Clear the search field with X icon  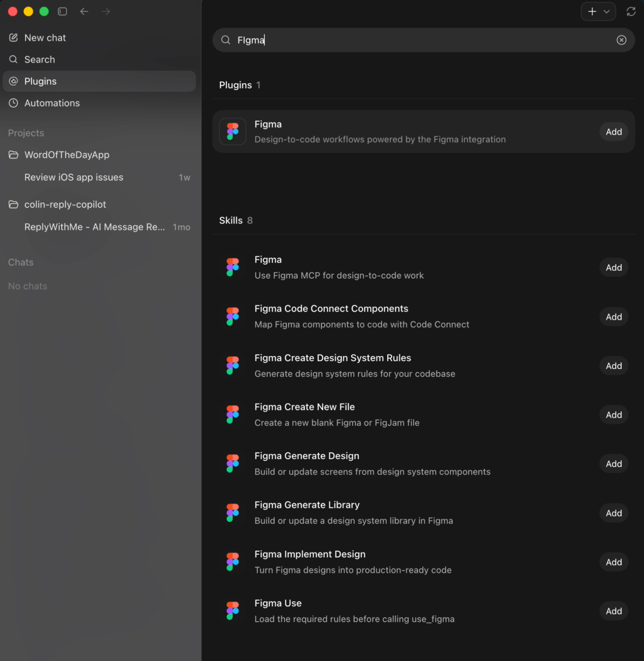click(x=621, y=40)
